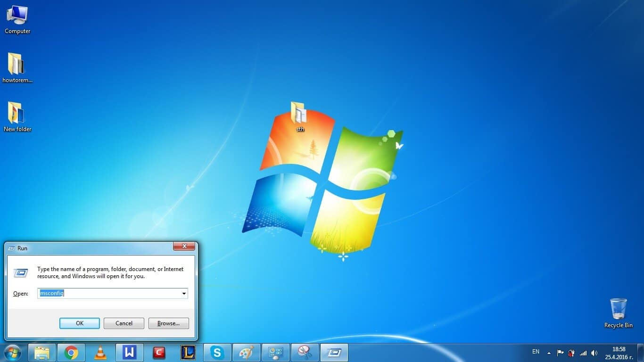Select the sth folder on desktop
The height and width of the screenshot is (362, 644).
300,116
